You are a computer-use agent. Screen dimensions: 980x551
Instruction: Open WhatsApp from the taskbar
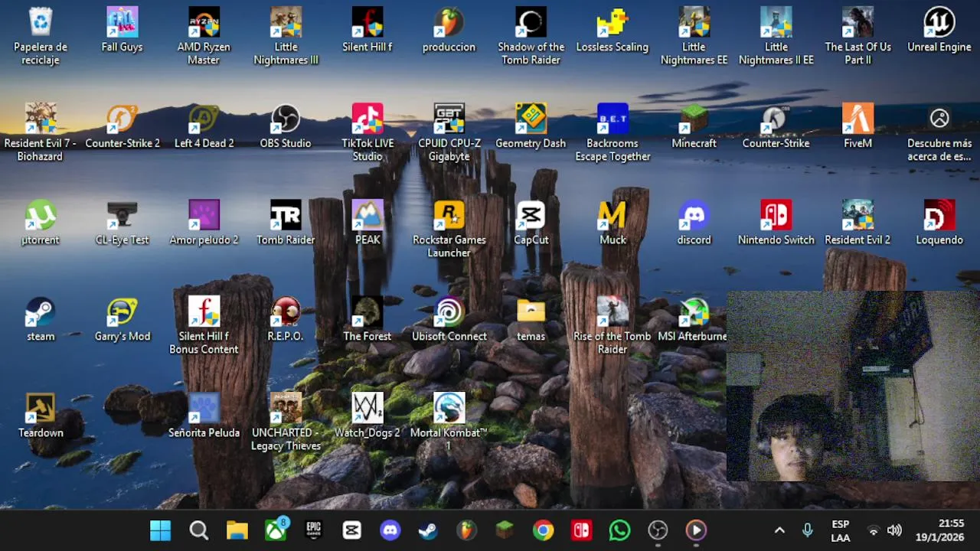pos(620,530)
